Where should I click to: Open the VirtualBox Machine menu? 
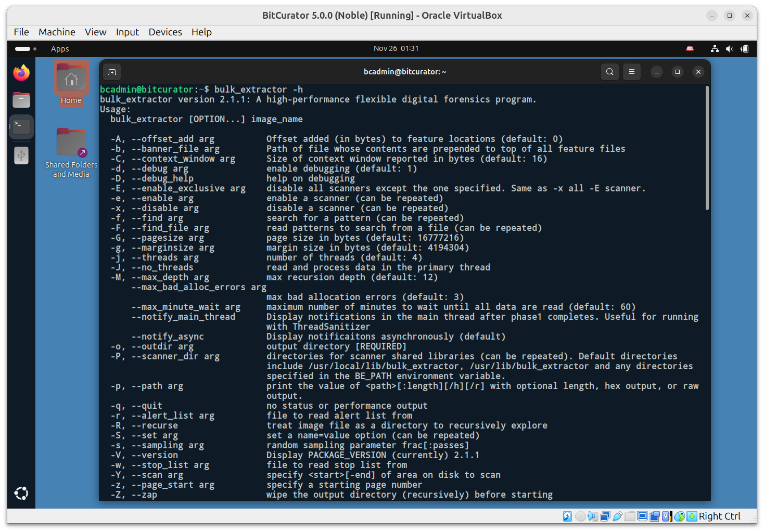(x=57, y=32)
